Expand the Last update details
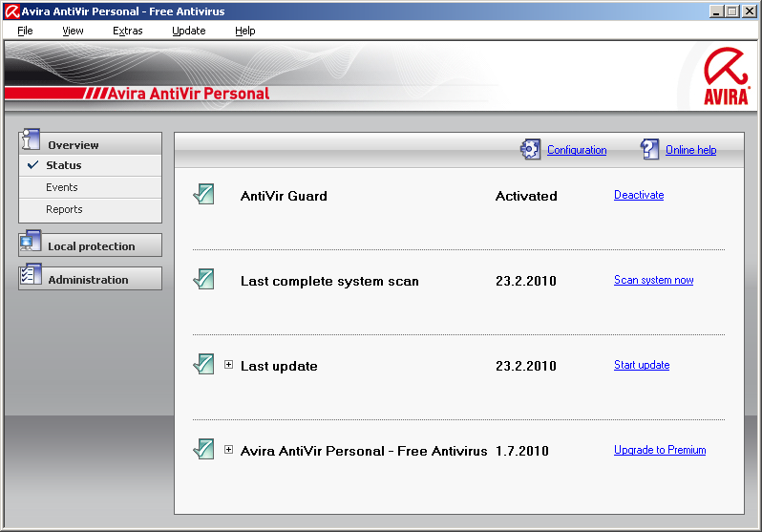 tap(228, 364)
